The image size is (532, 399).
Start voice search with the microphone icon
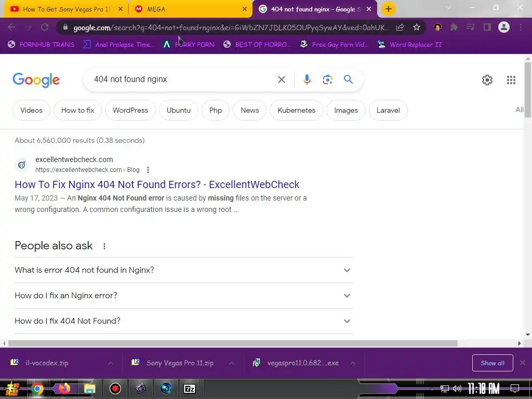pyautogui.click(x=307, y=79)
